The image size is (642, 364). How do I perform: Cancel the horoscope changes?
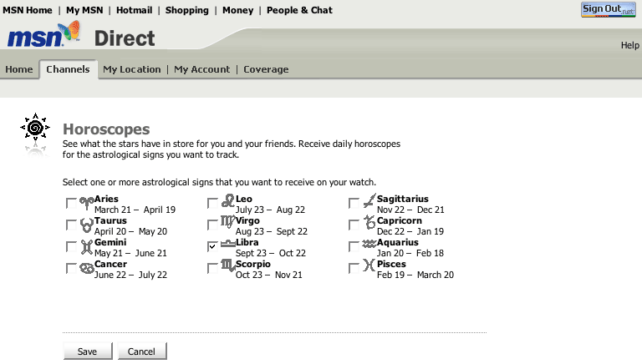coord(142,351)
